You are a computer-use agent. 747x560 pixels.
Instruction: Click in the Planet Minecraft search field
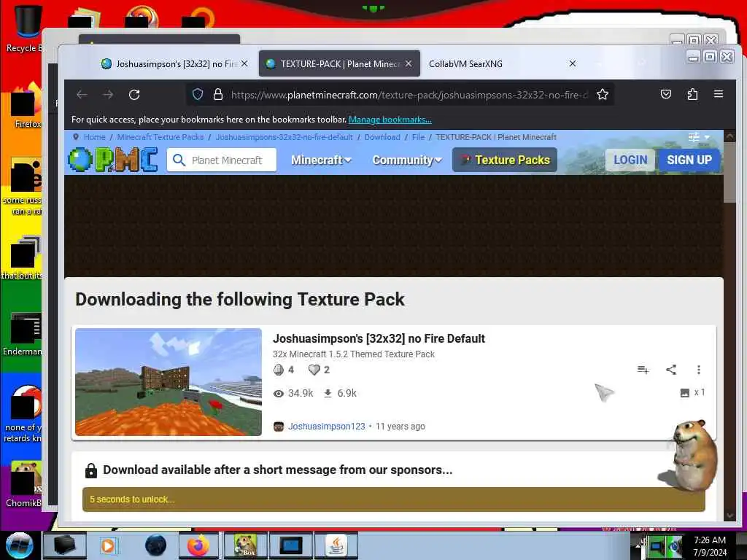(x=222, y=160)
